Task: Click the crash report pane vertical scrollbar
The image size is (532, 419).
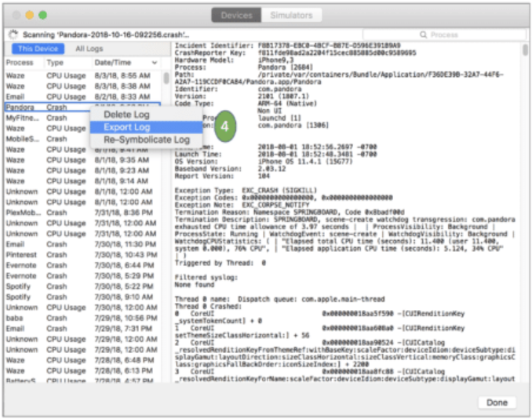Action: [524, 50]
